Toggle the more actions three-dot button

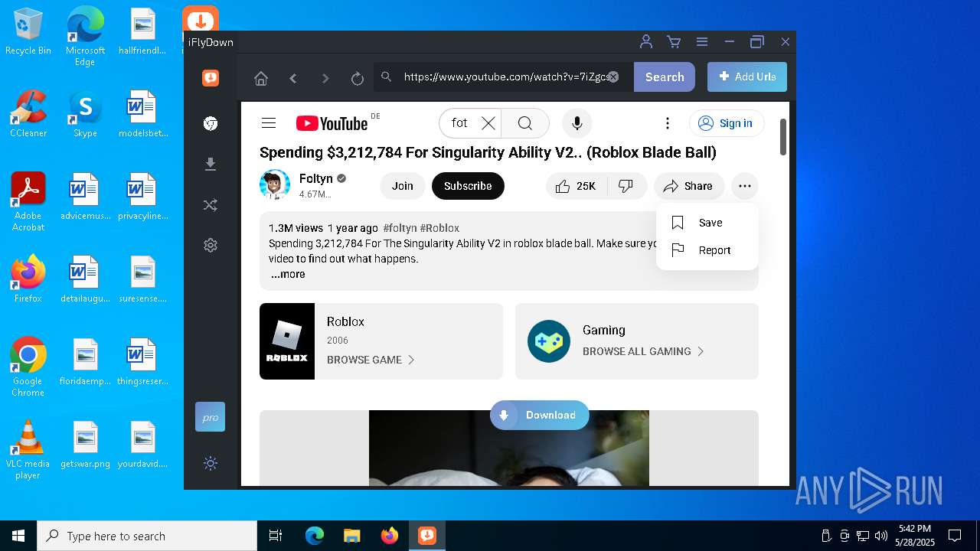tap(745, 186)
